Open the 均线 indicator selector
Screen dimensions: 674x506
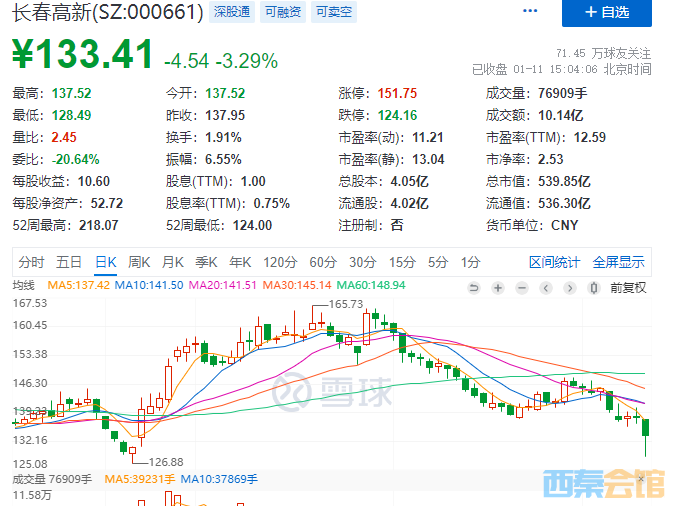[23, 287]
